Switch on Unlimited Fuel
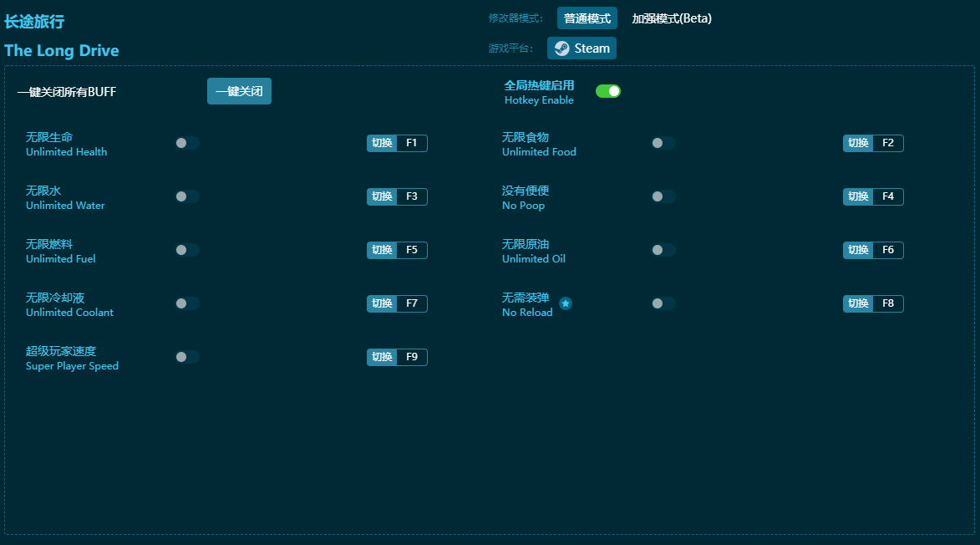980x545 pixels. coord(187,250)
